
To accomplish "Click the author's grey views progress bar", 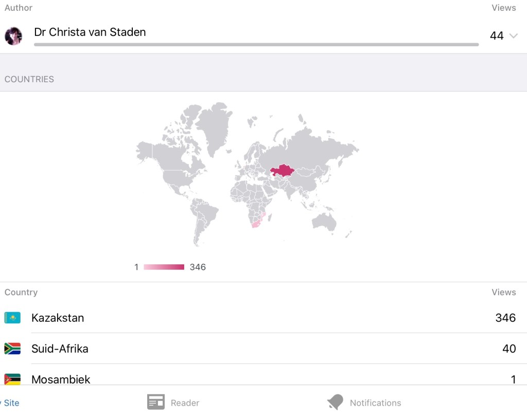I will coord(256,45).
